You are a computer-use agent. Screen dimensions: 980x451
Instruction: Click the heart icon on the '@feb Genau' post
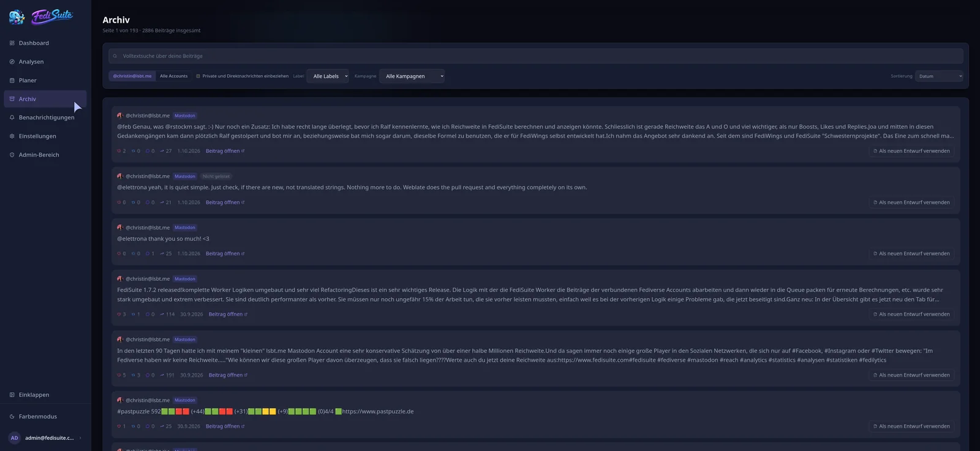point(119,151)
